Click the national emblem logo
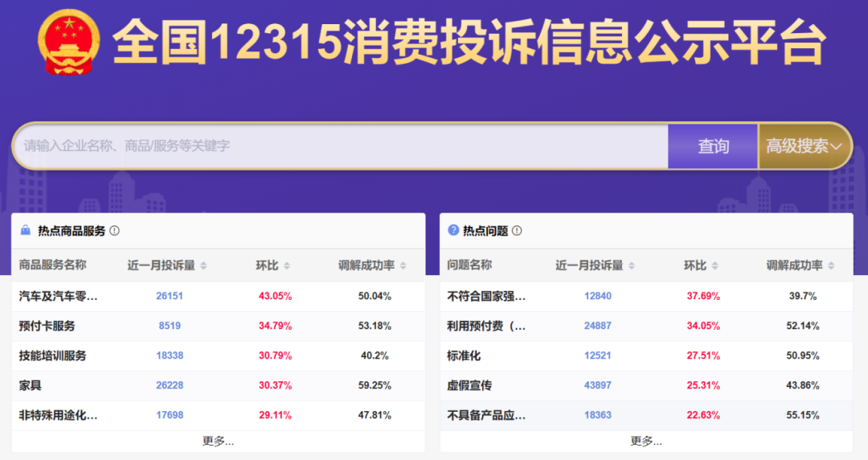Viewport: 868px width, 460px height. point(69,41)
